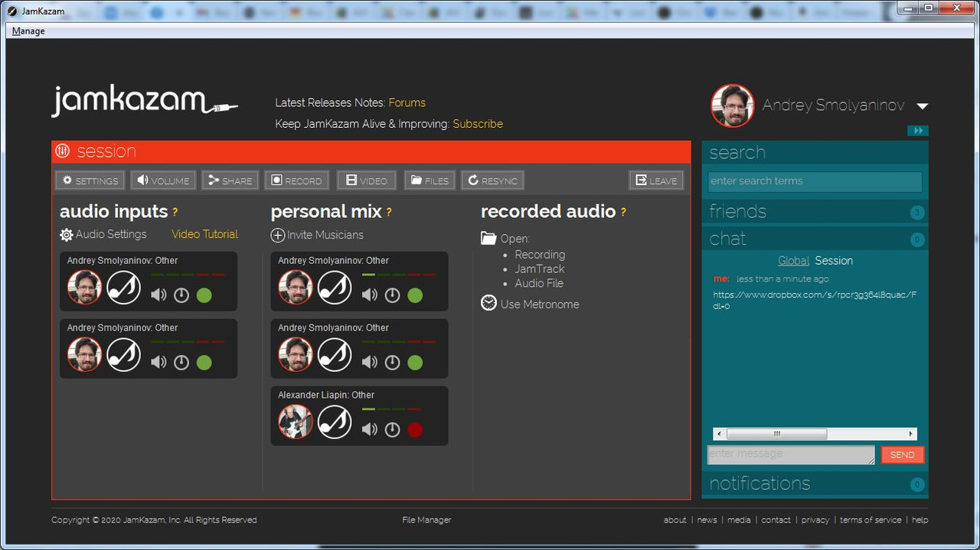Click the Open folder icon in recorded audio
The width and height of the screenshot is (980, 550).
pyautogui.click(x=488, y=238)
